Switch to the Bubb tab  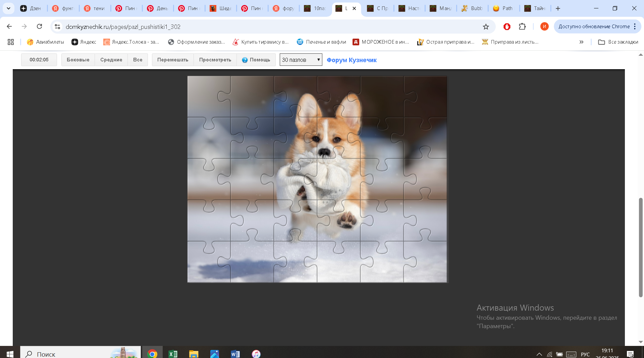coord(472,8)
